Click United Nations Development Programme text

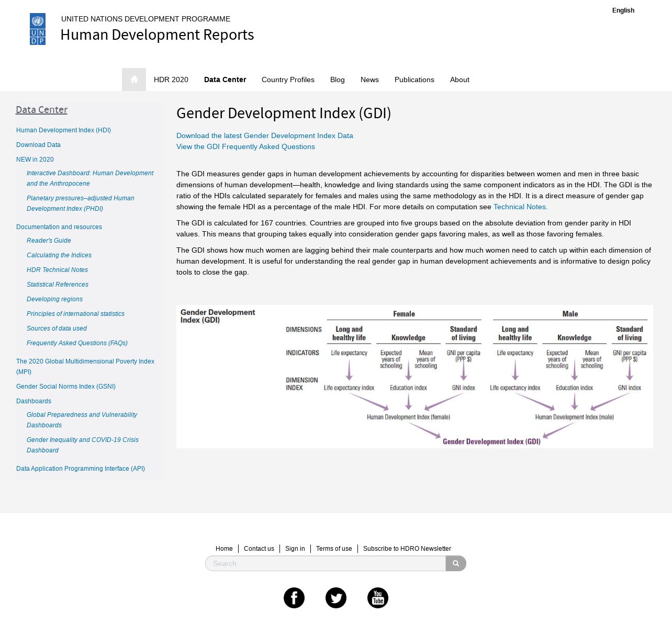[145, 19]
